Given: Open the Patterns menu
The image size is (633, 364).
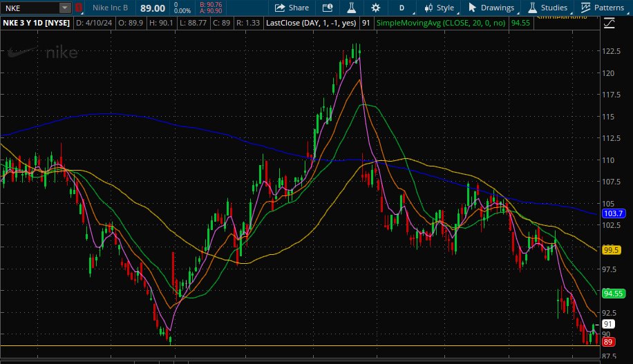Looking at the screenshot, I should [x=603, y=8].
